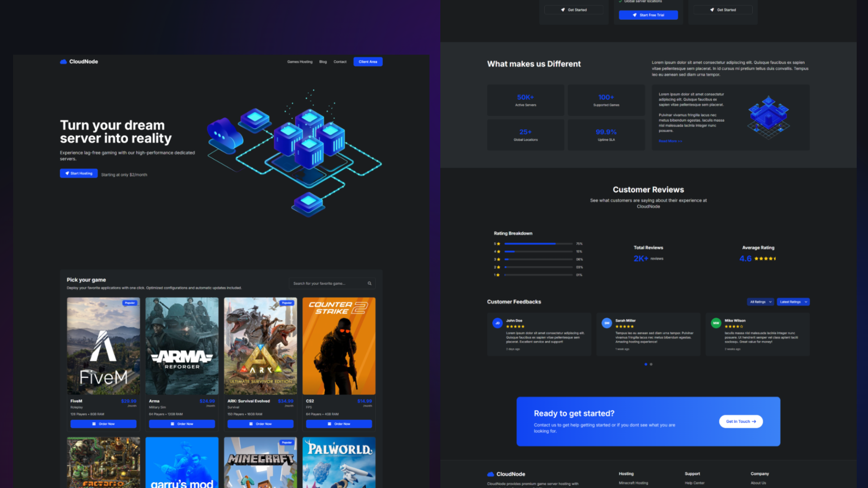The height and width of the screenshot is (488, 868).
Task: Click the stars next to 4.6 average rating
Action: 765,259
